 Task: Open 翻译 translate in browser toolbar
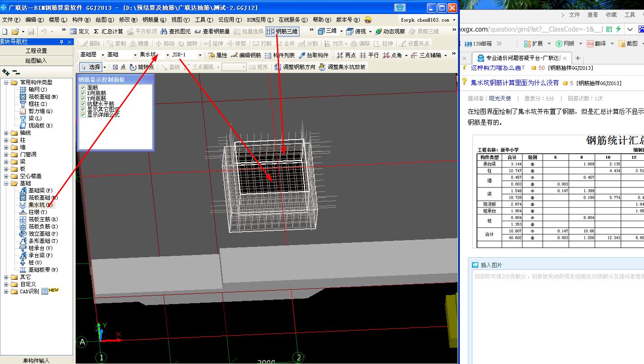[x=597, y=44]
